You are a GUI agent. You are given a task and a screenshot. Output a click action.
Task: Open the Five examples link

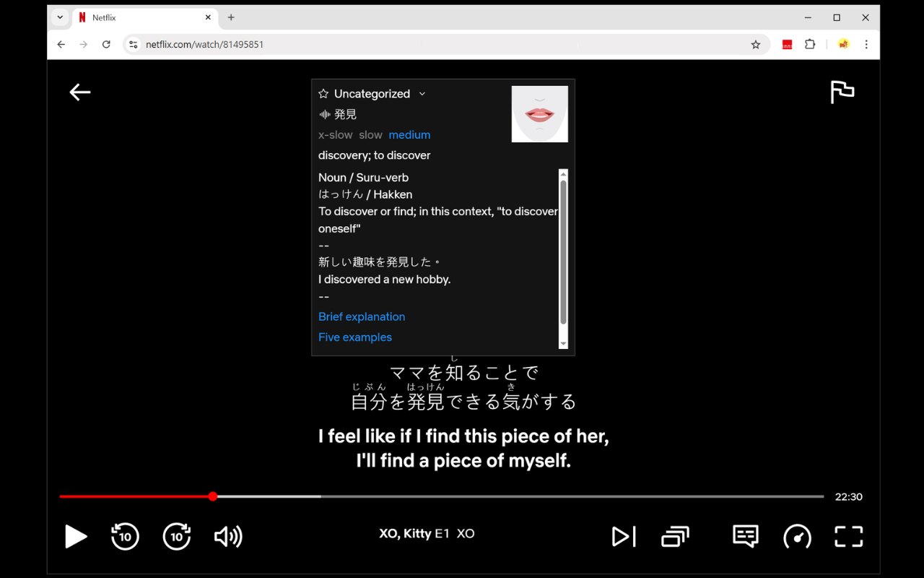pyautogui.click(x=355, y=337)
